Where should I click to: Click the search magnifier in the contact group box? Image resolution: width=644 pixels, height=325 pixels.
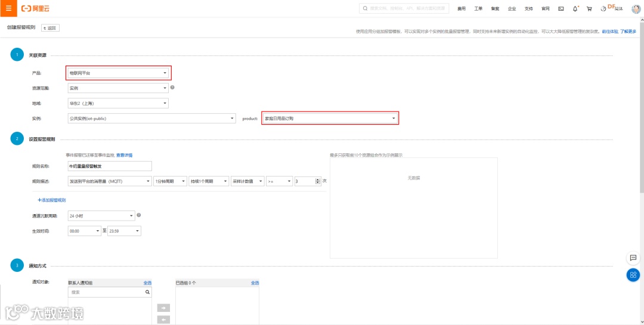coord(147,292)
